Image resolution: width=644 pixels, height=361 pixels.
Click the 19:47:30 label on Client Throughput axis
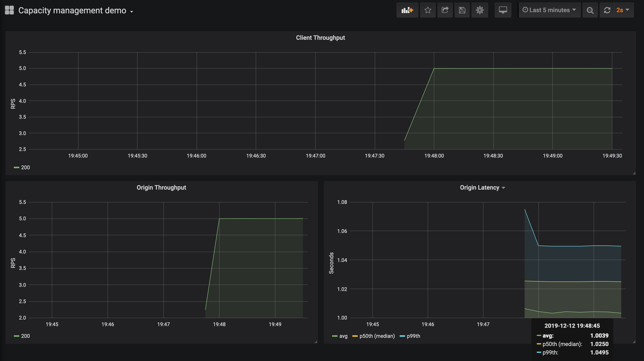coord(374,156)
